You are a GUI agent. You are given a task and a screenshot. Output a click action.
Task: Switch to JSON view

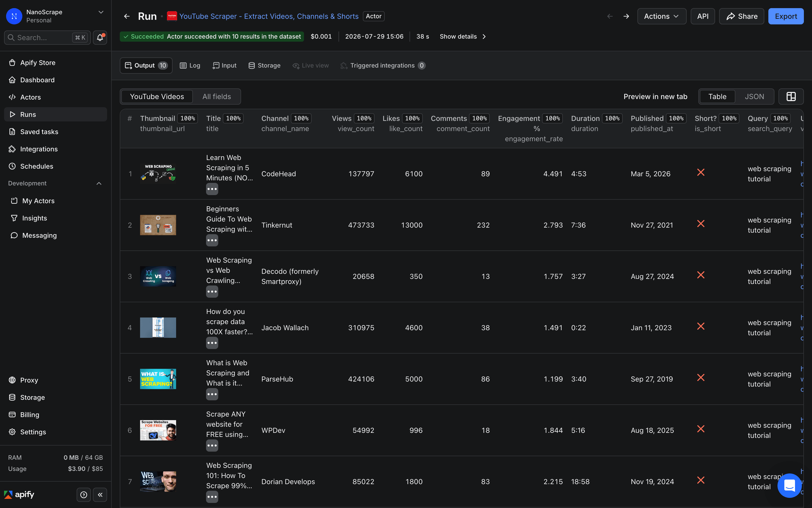pos(754,97)
